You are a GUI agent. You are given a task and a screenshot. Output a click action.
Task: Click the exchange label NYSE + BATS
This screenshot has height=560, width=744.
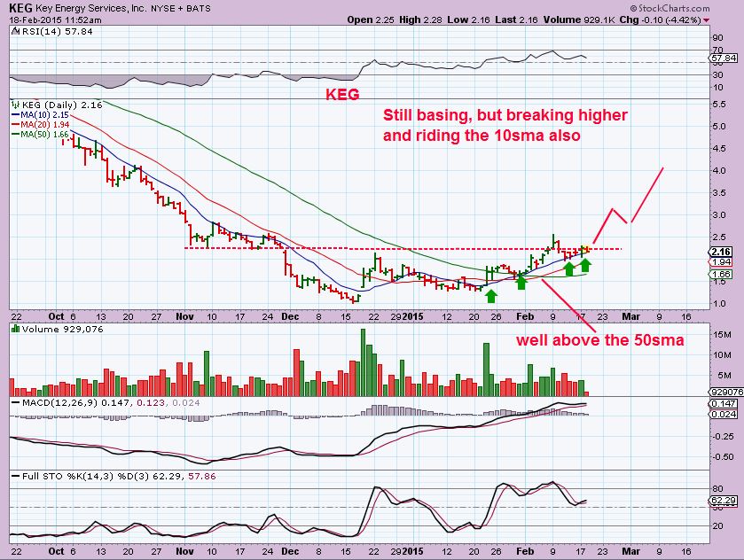click(x=182, y=8)
